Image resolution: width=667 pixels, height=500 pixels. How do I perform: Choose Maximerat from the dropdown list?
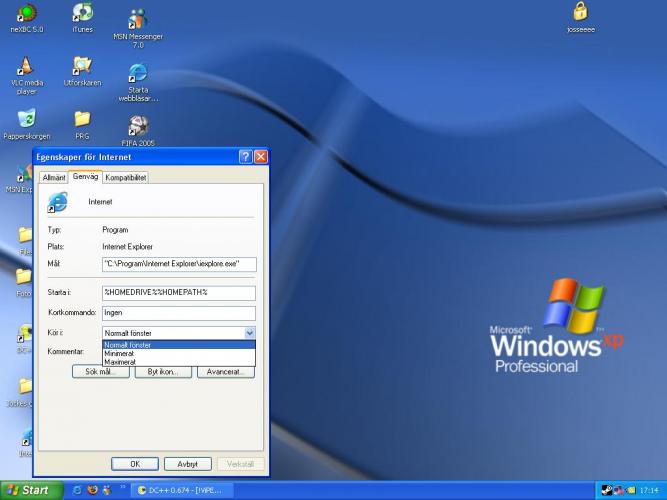tap(119, 361)
